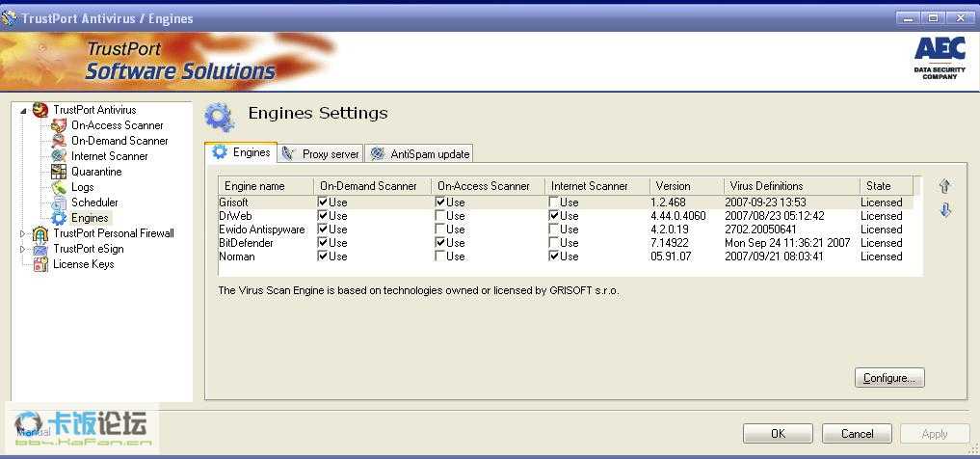Toggle Grisoft On-Access Scanner checkbox
Viewport: 980px width, 459px height.
[440, 202]
